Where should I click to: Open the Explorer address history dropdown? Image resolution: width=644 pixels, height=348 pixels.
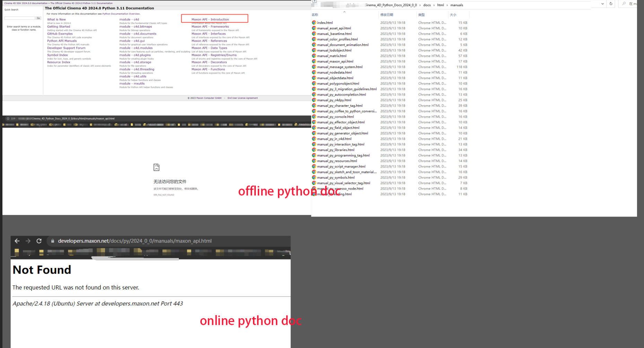[x=602, y=4]
